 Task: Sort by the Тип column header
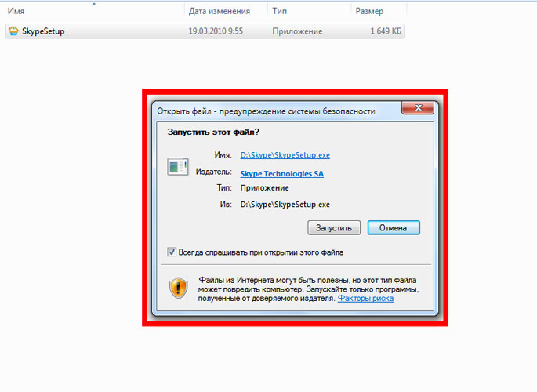click(279, 11)
